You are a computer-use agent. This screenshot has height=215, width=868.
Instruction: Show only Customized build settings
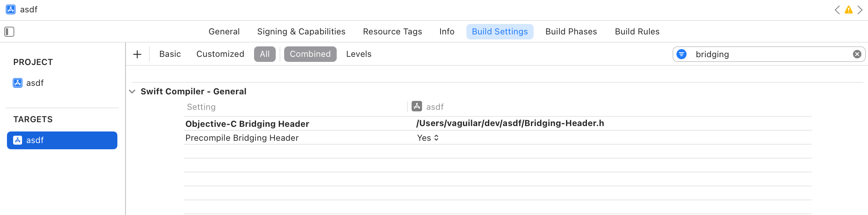[x=220, y=54]
